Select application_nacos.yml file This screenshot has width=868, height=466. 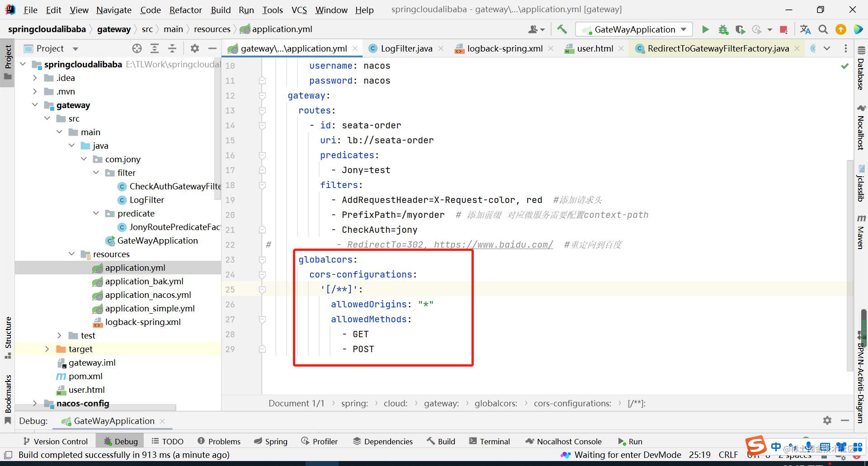pos(148,295)
